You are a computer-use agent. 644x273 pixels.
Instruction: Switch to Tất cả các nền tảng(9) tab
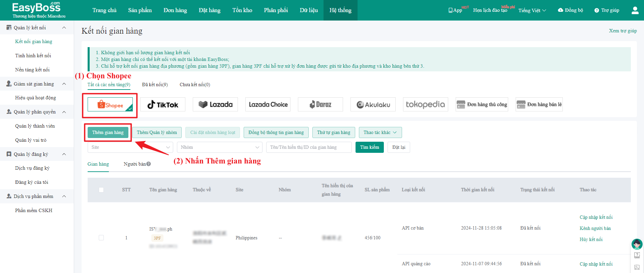pos(109,84)
